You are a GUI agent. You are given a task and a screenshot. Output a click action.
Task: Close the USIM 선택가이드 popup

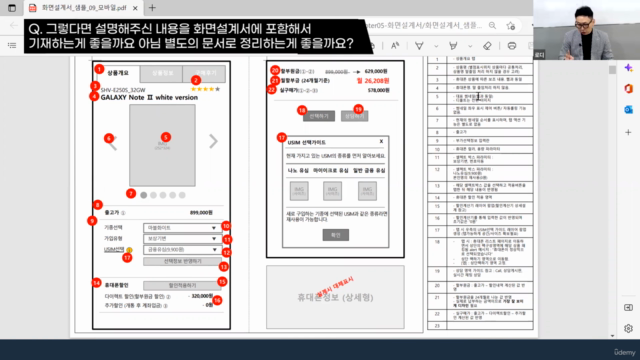point(381,141)
